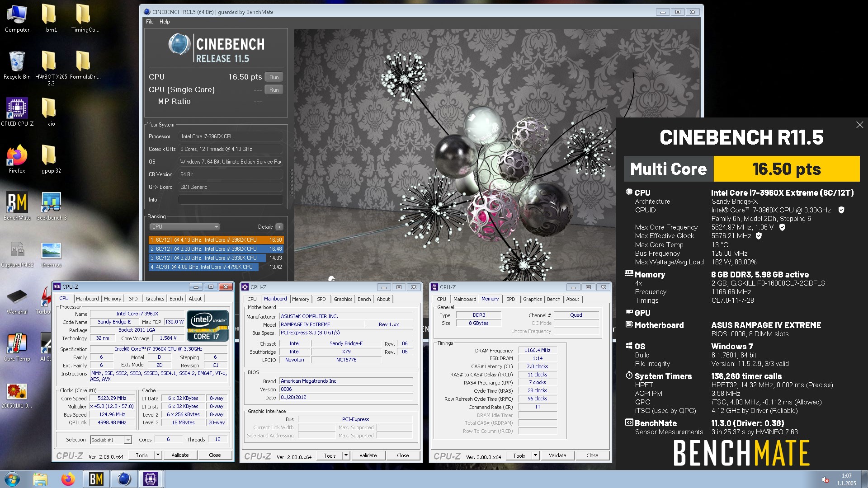Click Validate in left CPU-Z window
Image resolution: width=868 pixels, height=488 pixels.
pyautogui.click(x=180, y=455)
